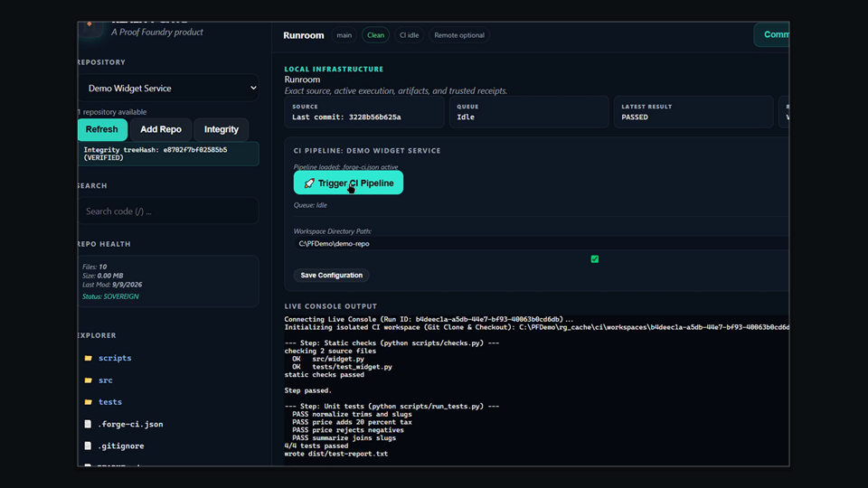868x488 pixels.
Task: Click 'OK tests/test_widget.py' console line
Action: (x=342, y=367)
